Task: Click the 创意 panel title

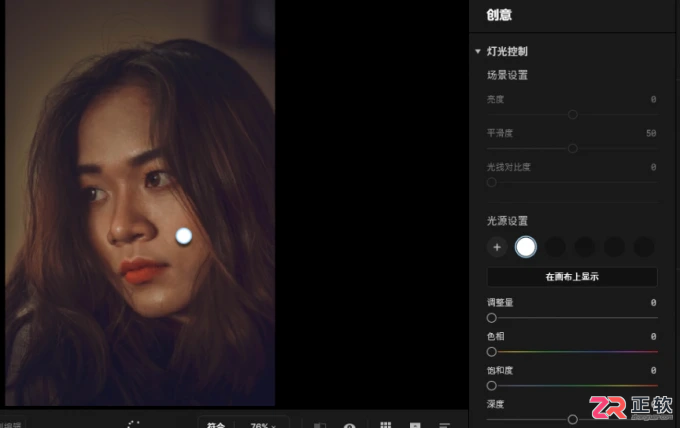Action: 499,15
